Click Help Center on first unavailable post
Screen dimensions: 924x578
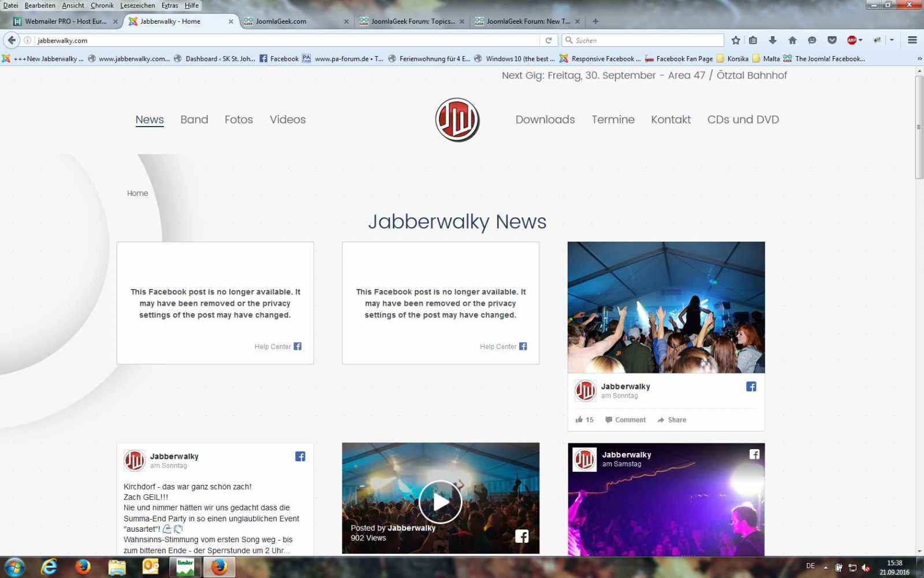tap(273, 347)
